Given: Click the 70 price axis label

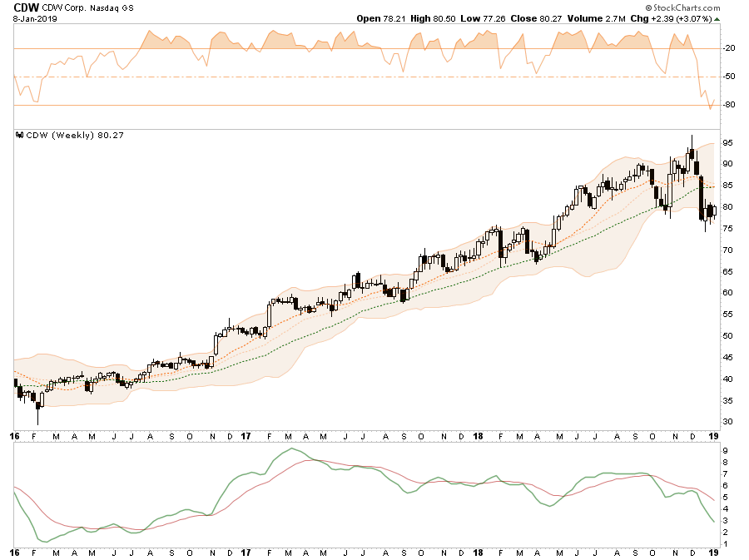Looking at the screenshot, I should click(728, 250).
